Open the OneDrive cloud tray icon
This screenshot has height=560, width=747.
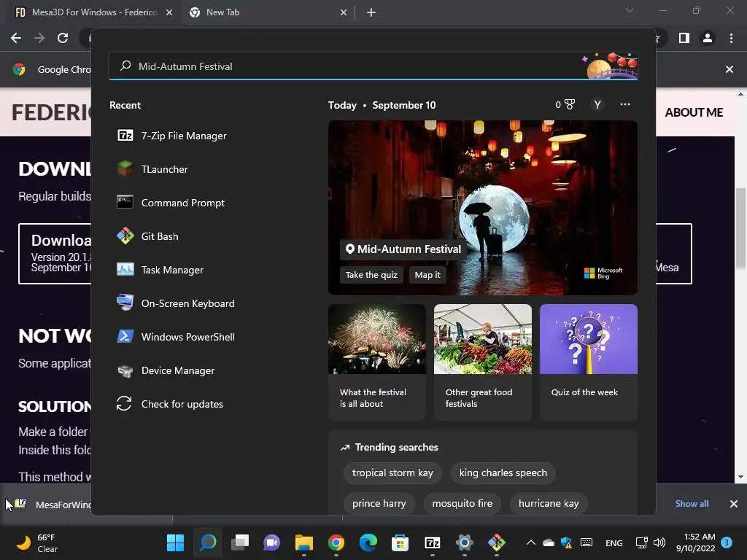click(x=549, y=542)
